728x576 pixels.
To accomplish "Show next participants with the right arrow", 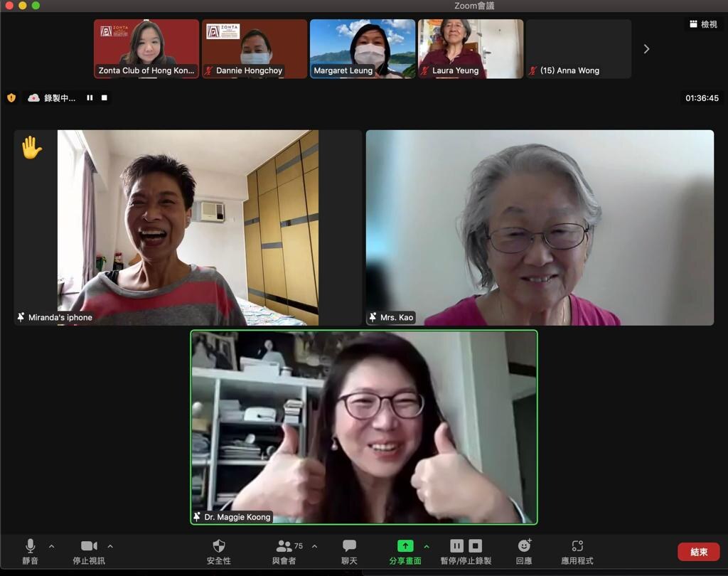I will (x=646, y=49).
